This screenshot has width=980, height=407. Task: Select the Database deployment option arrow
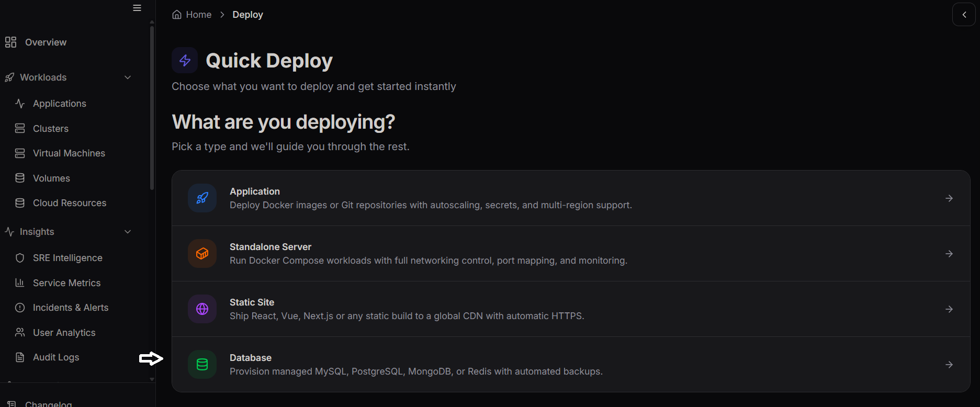pos(949,365)
